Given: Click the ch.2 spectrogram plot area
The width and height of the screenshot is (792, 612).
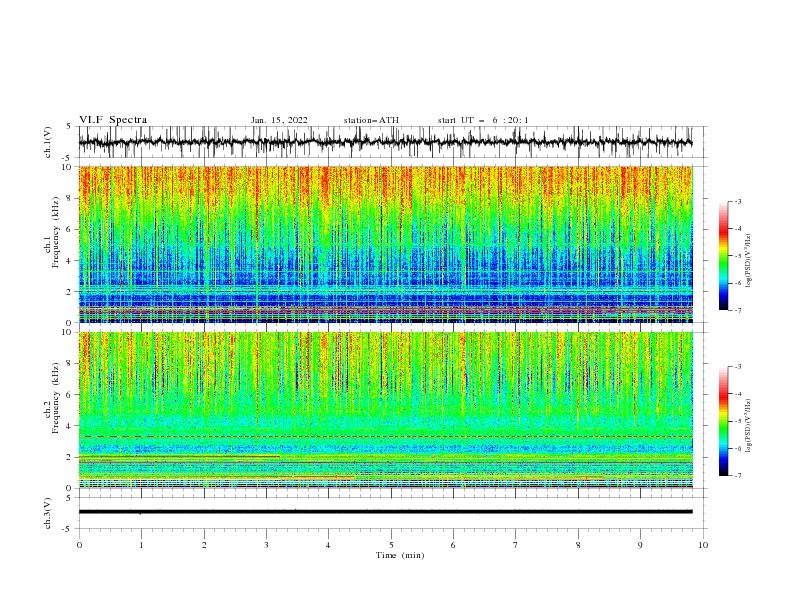Looking at the screenshot, I should click(385, 410).
